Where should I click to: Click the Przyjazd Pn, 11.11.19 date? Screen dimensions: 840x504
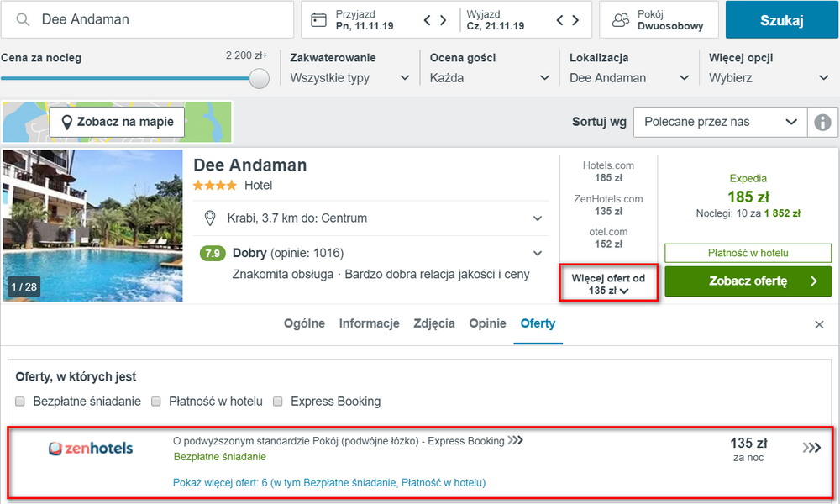[365, 20]
